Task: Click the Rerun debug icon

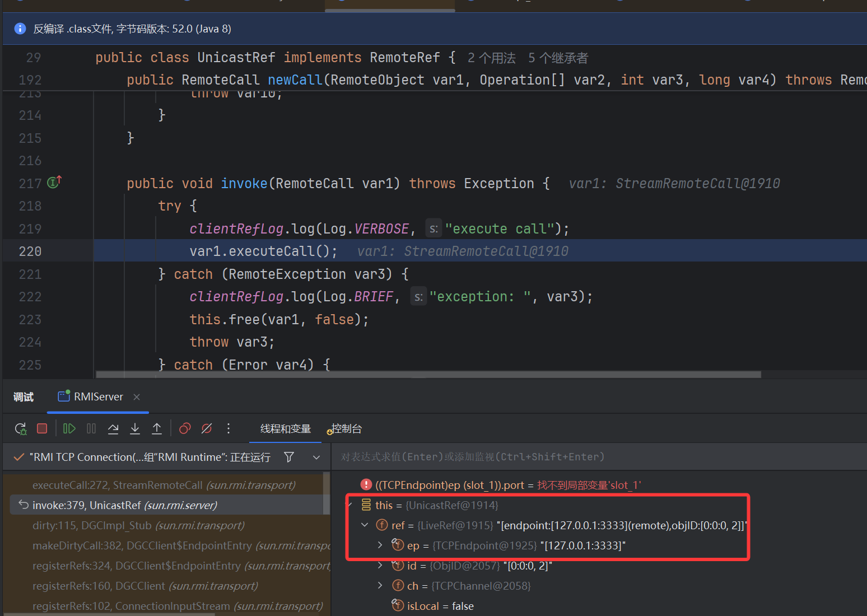Action: click(21, 429)
